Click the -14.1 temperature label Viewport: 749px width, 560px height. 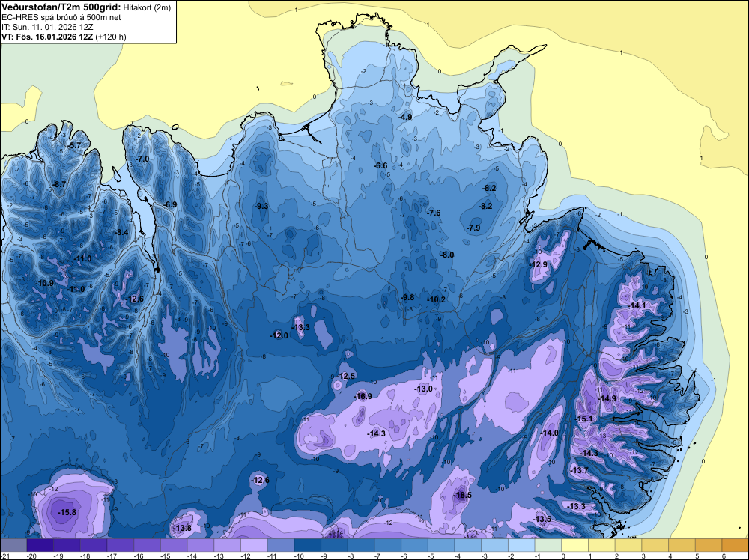tap(637, 305)
